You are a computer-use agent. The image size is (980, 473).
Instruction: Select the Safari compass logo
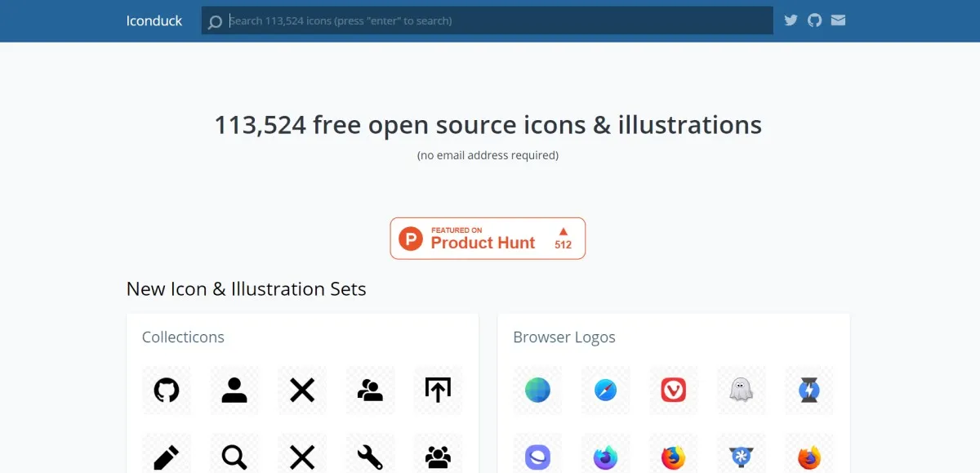pyautogui.click(x=605, y=390)
